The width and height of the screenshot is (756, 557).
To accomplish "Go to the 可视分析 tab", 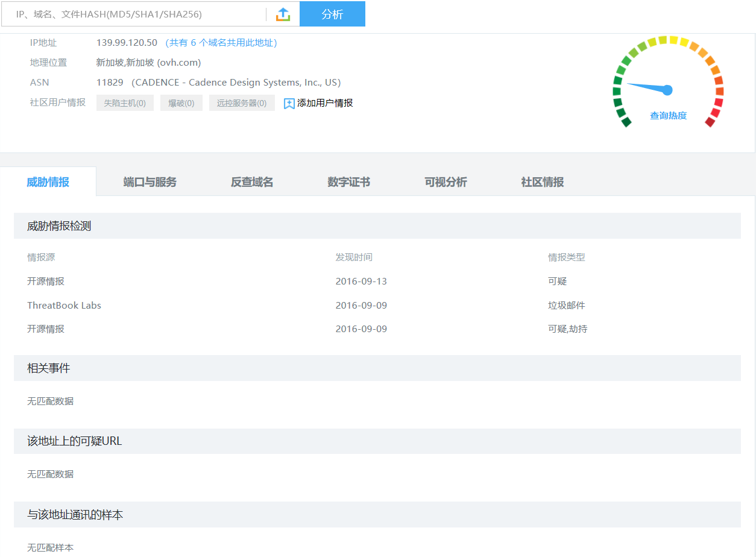I will [446, 182].
